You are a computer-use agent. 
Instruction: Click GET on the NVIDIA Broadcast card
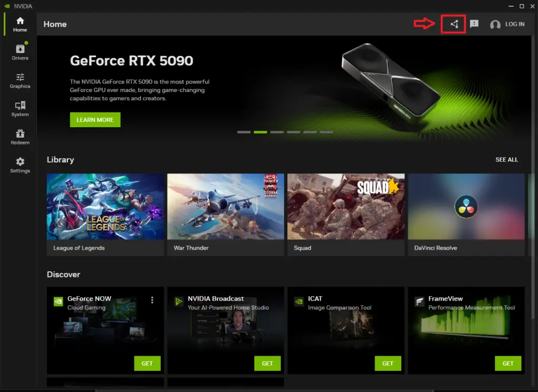click(267, 363)
